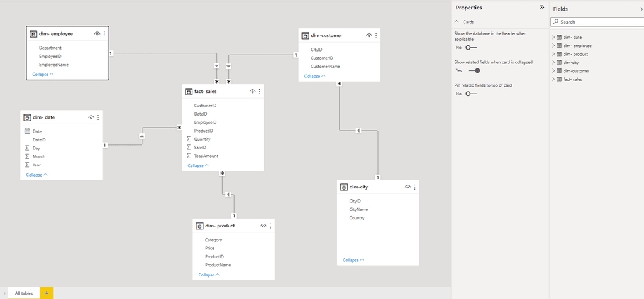
Task: Click the dim- date table header icon
Action: 28,117
